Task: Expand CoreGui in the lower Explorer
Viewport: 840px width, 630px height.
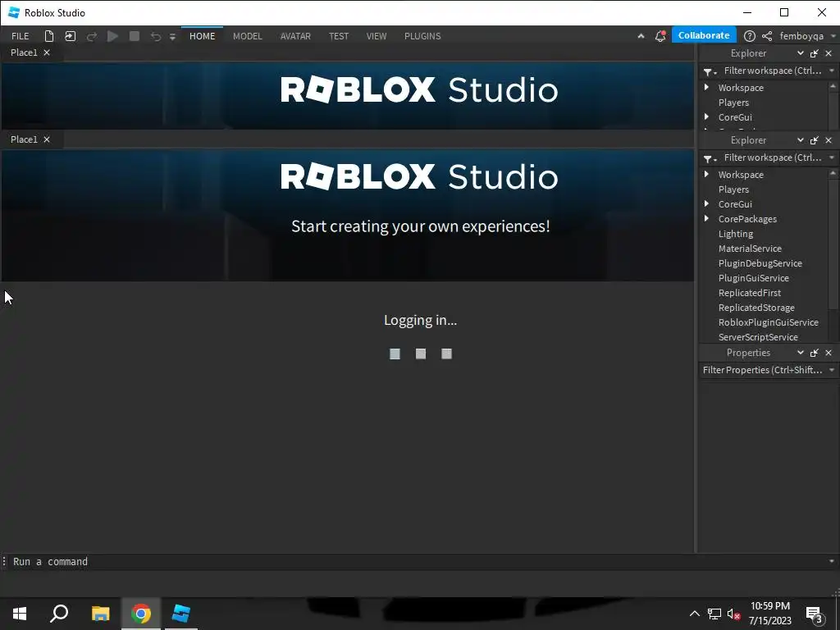Action: (x=706, y=203)
